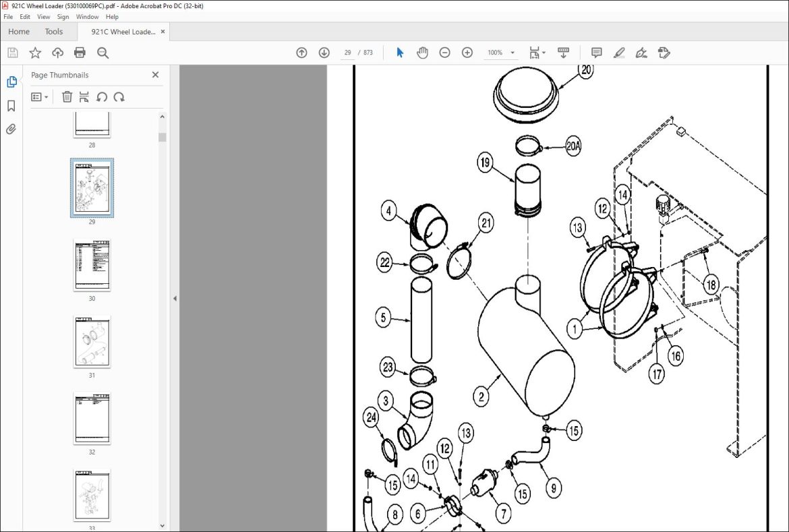Screen dimensions: 789x532
Task: Select page 31 thumbnail
Action: pos(92,342)
